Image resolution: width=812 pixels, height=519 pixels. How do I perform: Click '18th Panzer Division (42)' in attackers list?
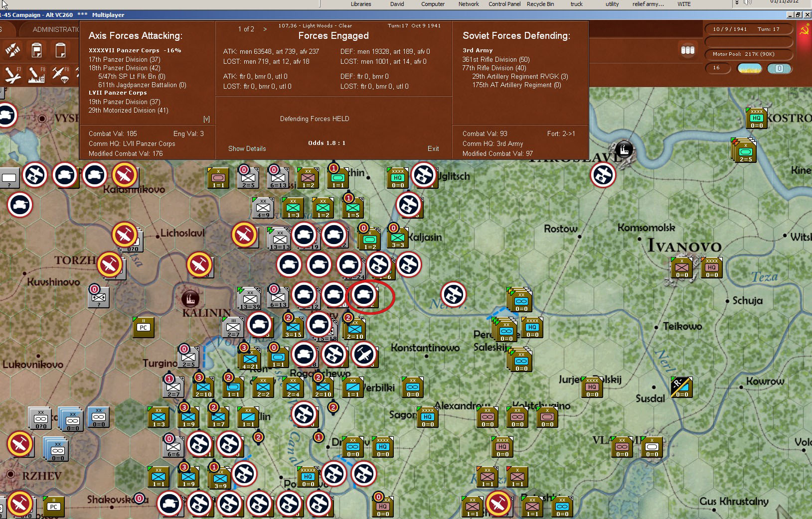click(125, 68)
